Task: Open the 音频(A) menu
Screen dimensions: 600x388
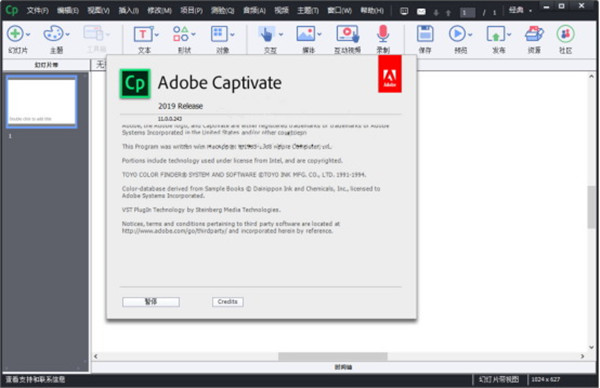Action: (x=254, y=10)
